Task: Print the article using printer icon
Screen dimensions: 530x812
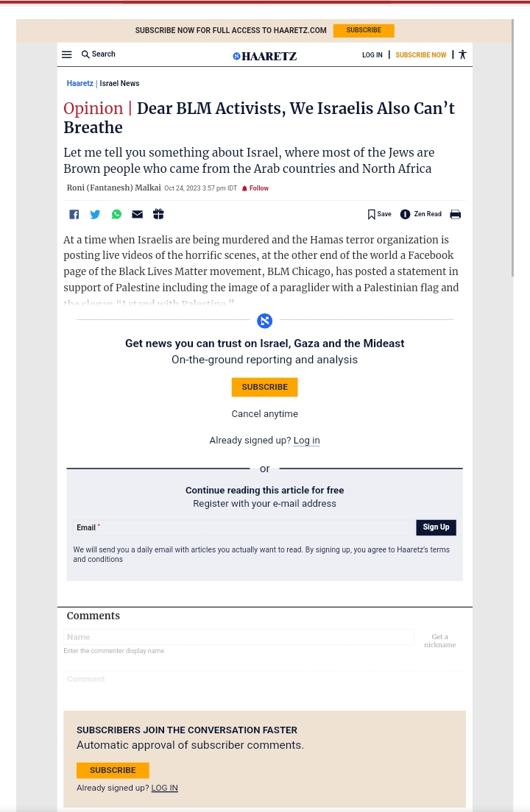Action: click(x=455, y=214)
